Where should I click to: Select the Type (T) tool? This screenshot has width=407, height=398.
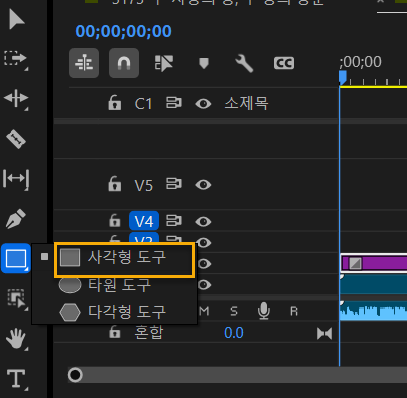coord(16,378)
